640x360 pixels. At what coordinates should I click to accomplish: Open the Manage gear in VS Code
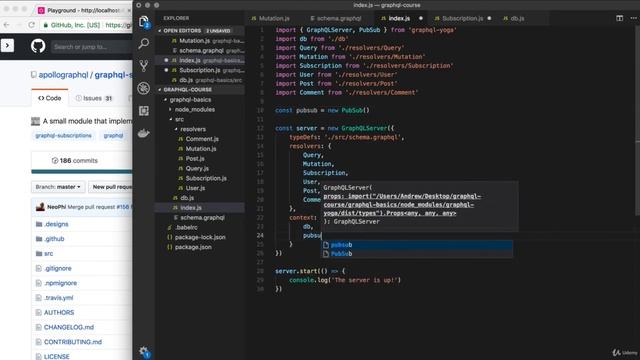pos(144,351)
